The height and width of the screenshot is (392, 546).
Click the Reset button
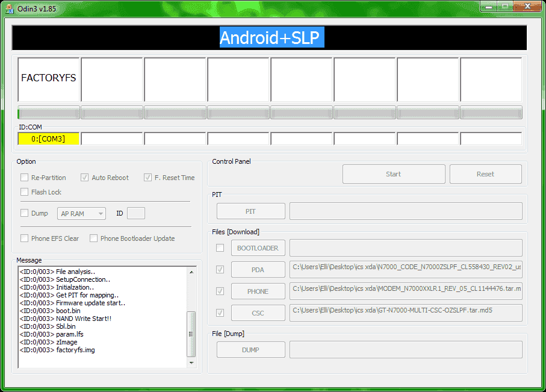(486, 174)
